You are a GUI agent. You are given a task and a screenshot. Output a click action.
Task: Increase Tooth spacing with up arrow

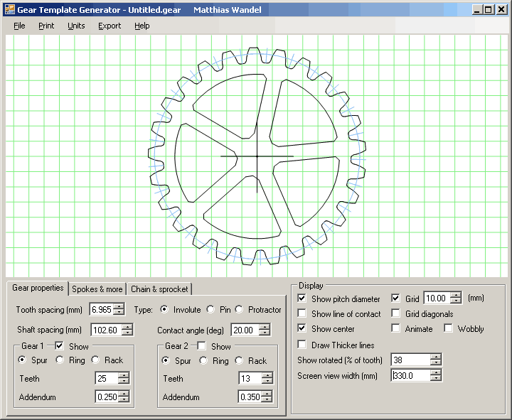point(127,307)
